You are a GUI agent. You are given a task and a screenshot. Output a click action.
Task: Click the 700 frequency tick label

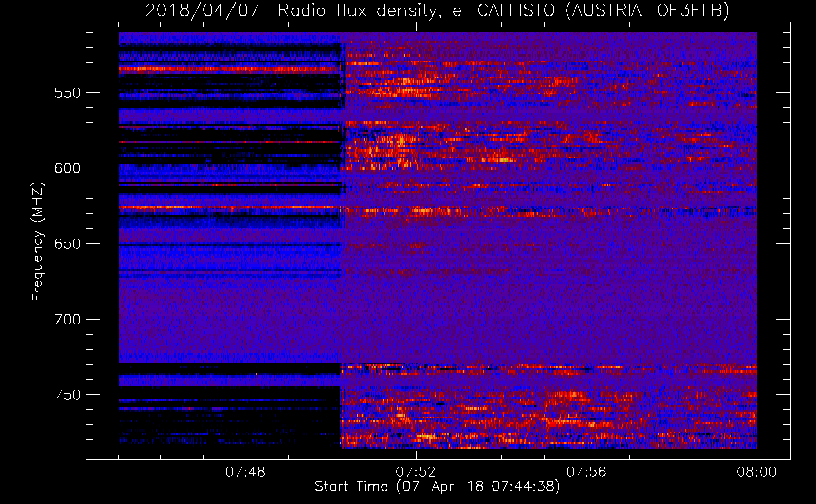68,320
